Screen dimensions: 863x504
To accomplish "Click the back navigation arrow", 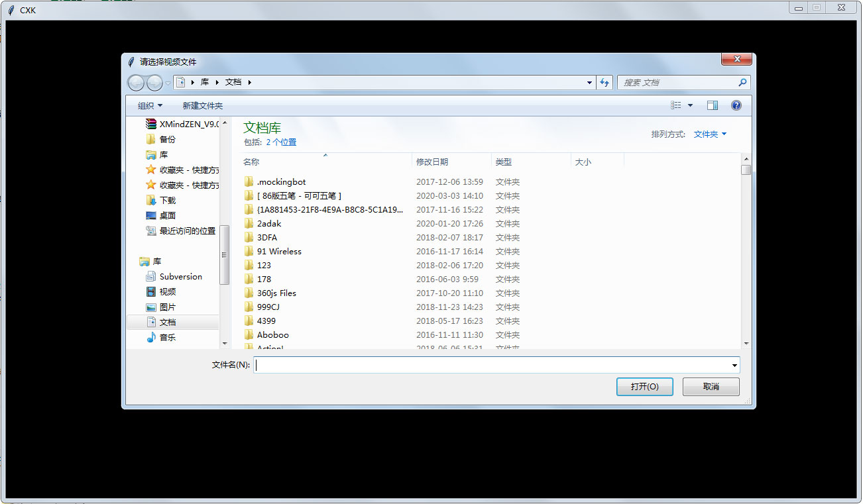I will [x=135, y=82].
